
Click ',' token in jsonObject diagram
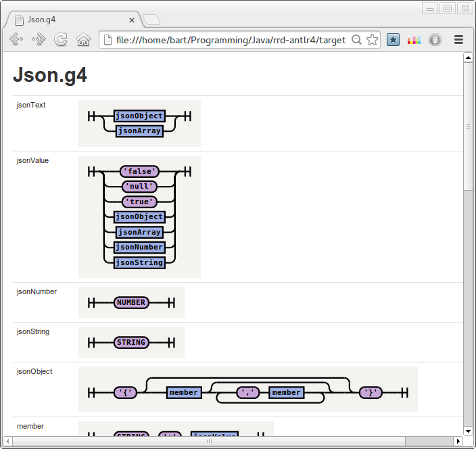click(248, 393)
